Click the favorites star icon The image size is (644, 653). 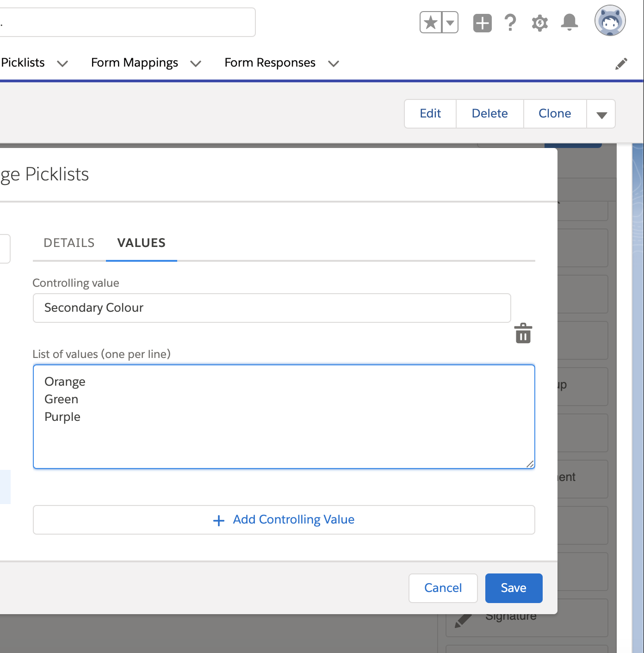pos(431,21)
